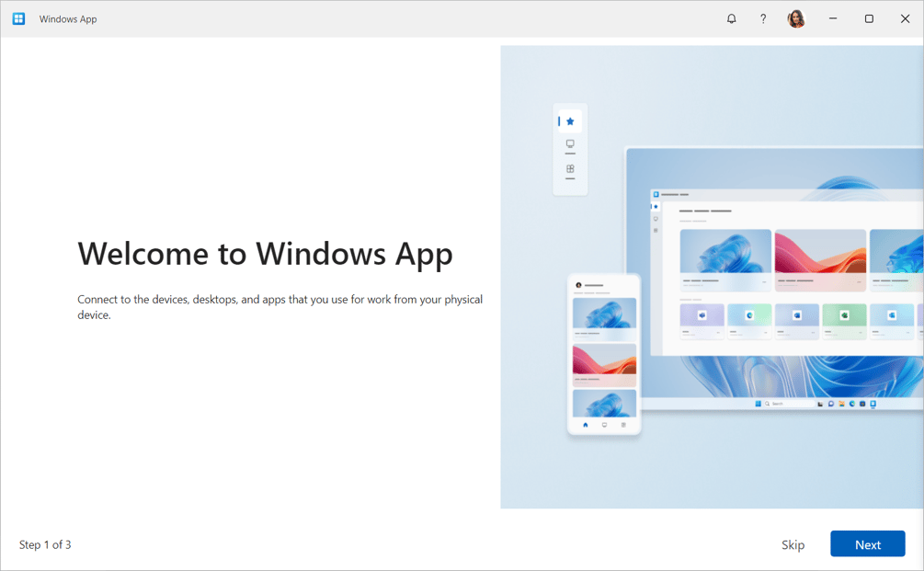Click the Apps grid icon in the illustrated sidebar
The width and height of the screenshot is (924, 571).
point(569,168)
